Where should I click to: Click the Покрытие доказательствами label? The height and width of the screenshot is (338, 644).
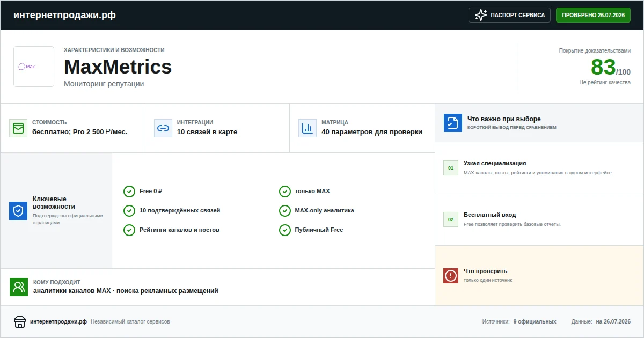[x=595, y=51]
